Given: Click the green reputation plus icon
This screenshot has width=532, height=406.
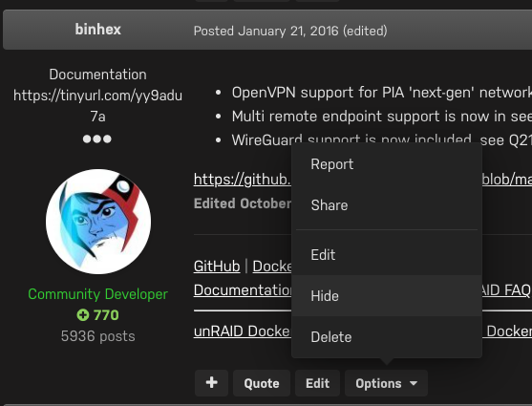Looking at the screenshot, I should point(83,315).
